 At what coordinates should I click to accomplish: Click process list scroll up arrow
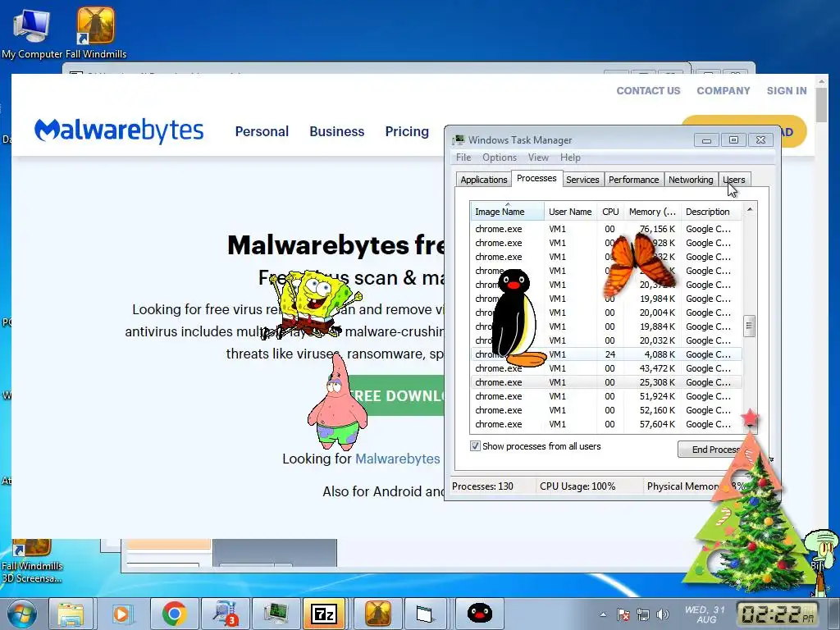coord(750,209)
